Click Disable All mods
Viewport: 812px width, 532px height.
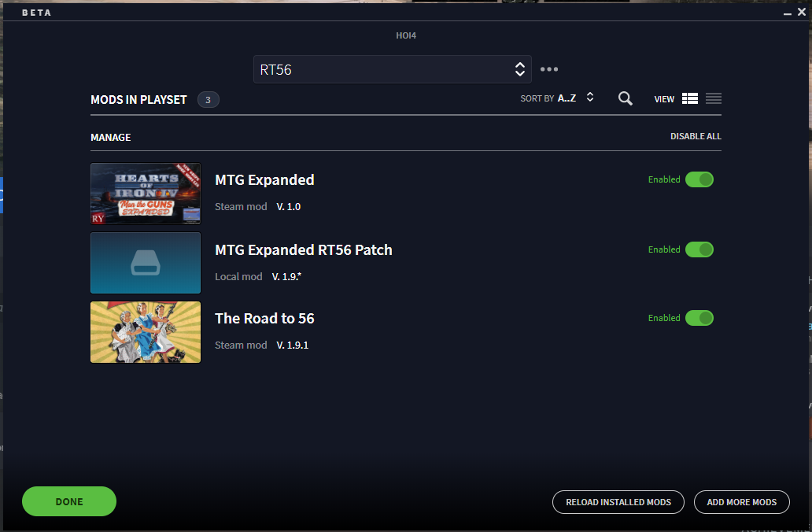(x=696, y=137)
